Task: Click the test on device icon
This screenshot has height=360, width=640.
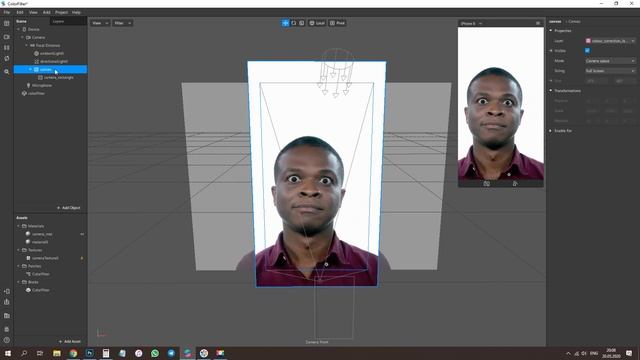Action: click(7, 291)
